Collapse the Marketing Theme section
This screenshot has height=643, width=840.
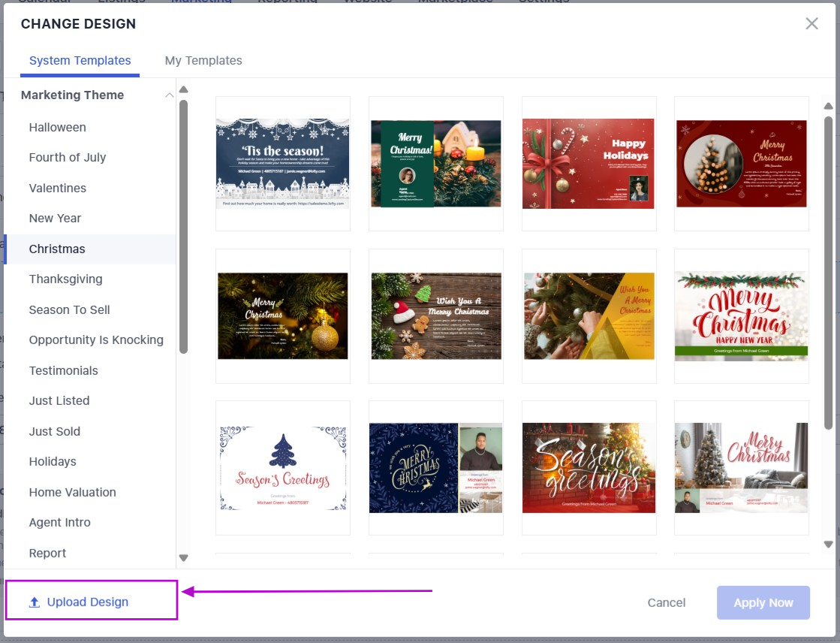click(169, 95)
